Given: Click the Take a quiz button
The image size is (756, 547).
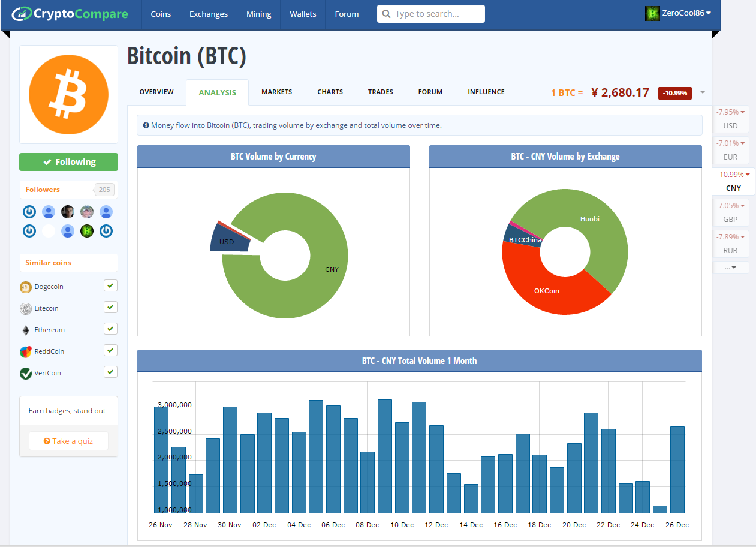Looking at the screenshot, I should [68, 441].
